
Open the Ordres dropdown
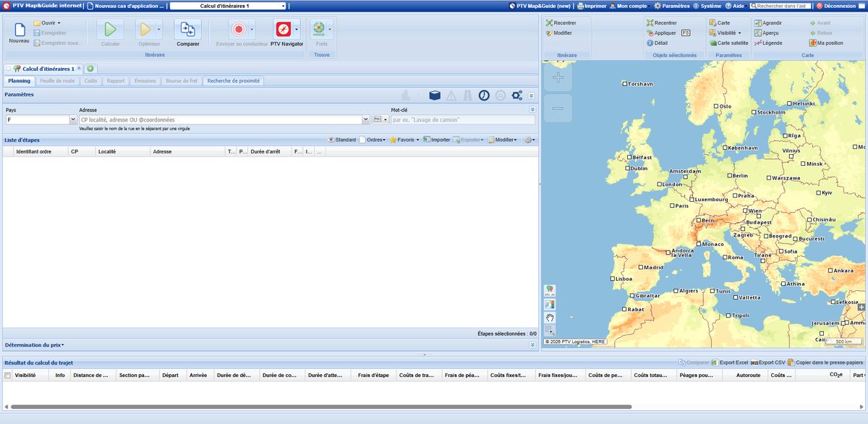pyautogui.click(x=373, y=140)
